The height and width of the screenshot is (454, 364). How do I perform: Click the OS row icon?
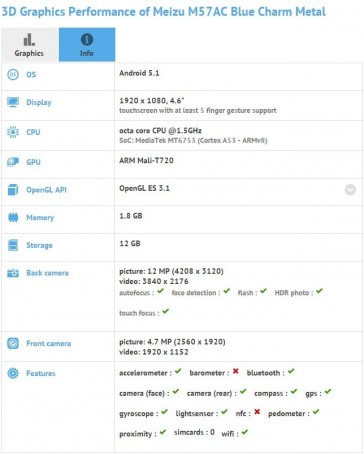click(13, 74)
